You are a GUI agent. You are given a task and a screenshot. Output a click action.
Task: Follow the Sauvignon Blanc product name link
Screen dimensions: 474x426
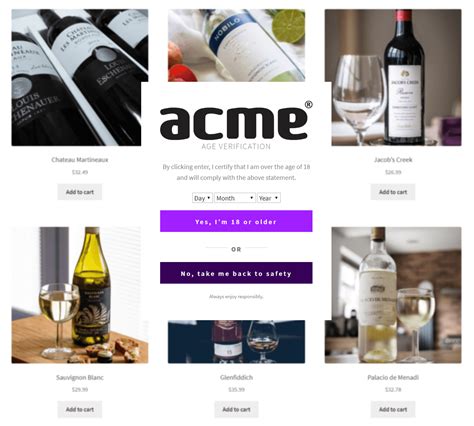pyautogui.click(x=80, y=377)
